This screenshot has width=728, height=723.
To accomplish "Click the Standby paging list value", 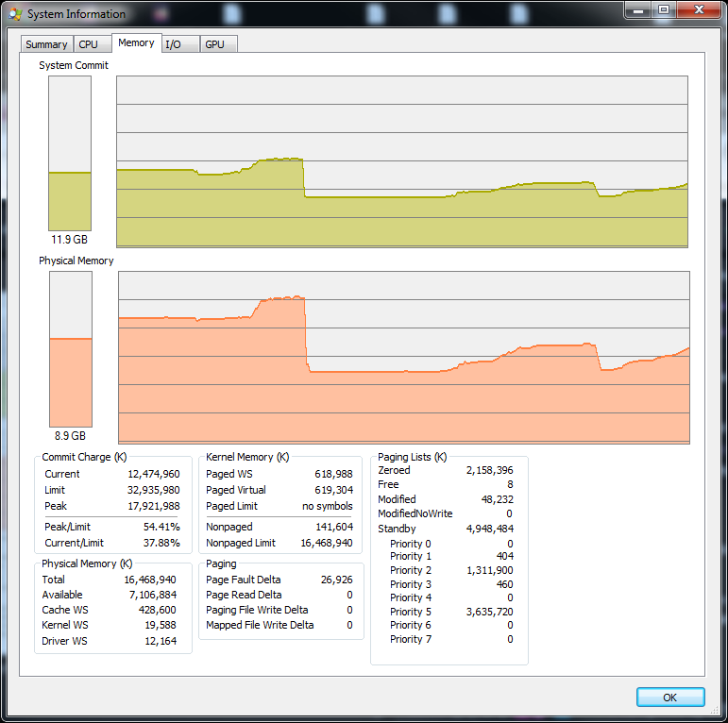I will pyautogui.click(x=490, y=529).
